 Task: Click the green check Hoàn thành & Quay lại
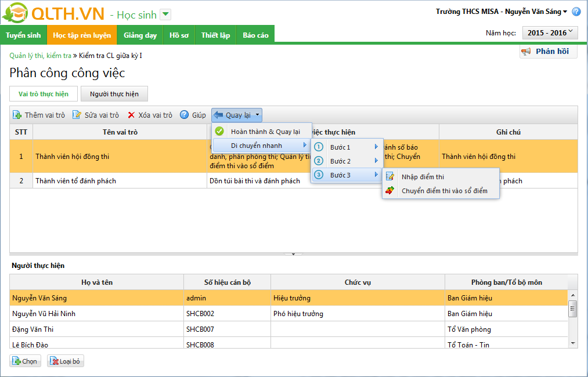[x=219, y=132]
